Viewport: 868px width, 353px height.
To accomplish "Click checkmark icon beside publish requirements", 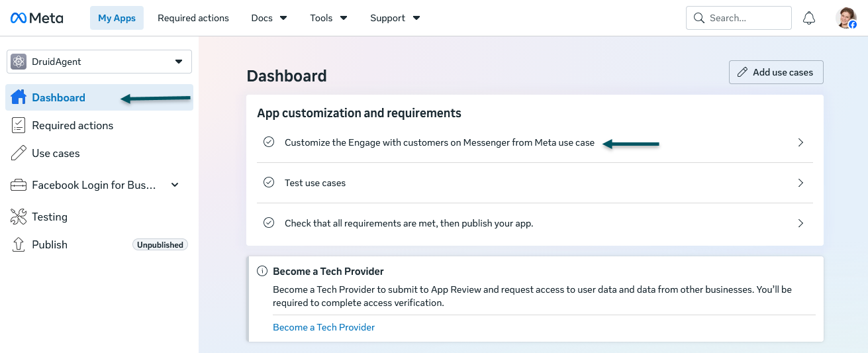I will click(269, 223).
